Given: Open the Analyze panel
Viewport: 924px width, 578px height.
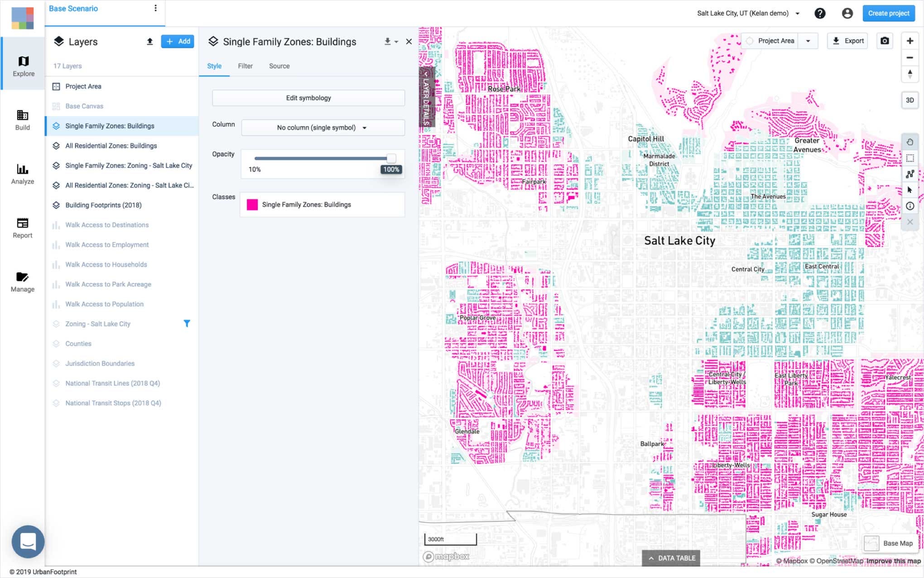Looking at the screenshot, I should point(23,174).
